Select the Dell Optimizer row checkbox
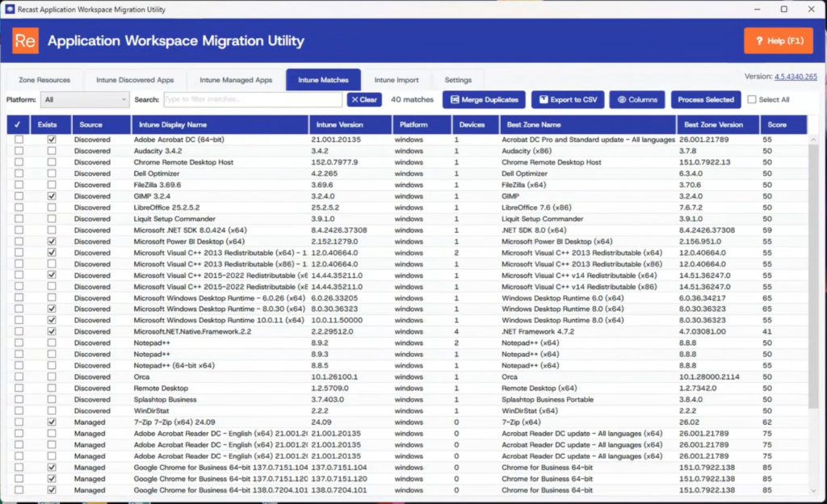827x504 pixels. (19, 174)
